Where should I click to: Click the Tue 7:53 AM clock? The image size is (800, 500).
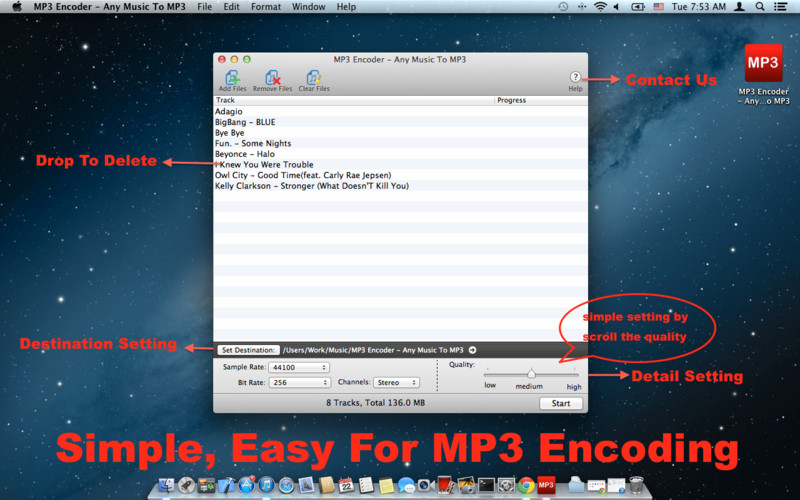[x=698, y=7]
